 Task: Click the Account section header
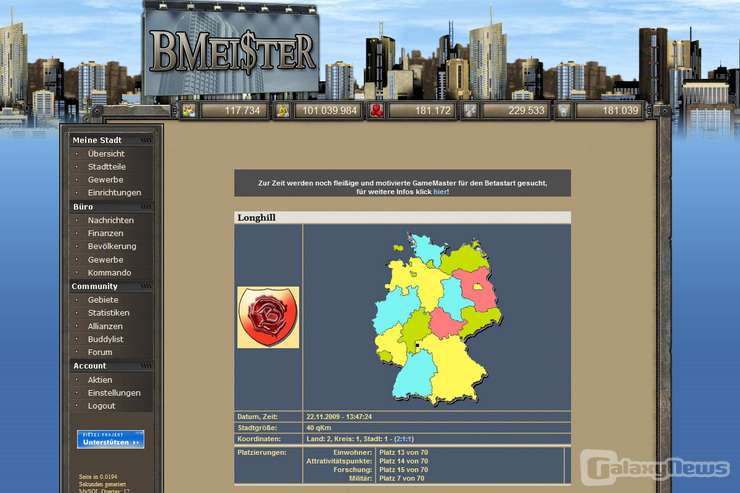click(90, 366)
